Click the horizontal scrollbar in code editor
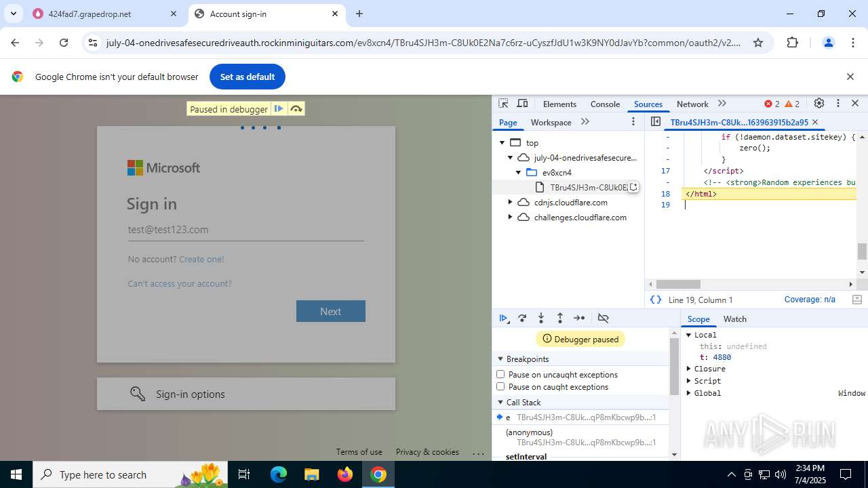 tap(678, 284)
